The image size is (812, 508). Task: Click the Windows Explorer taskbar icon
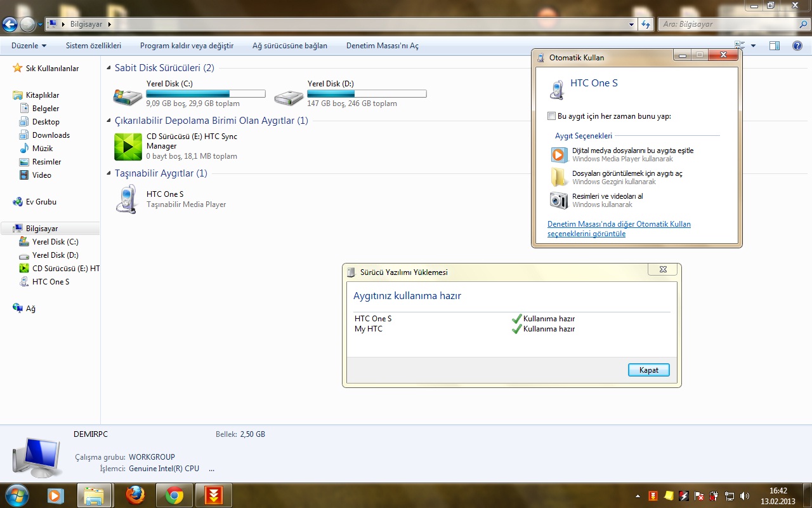(x=95, y=495)
